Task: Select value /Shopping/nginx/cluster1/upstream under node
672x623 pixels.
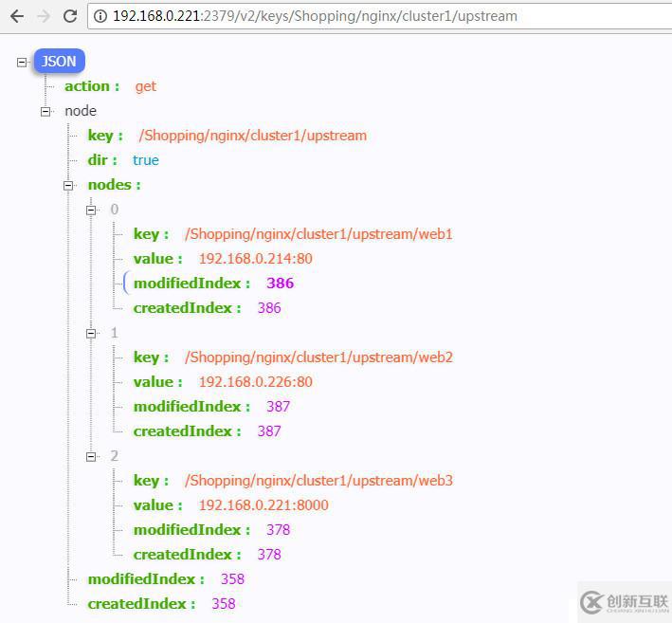Action: click(x=253, y=136)
